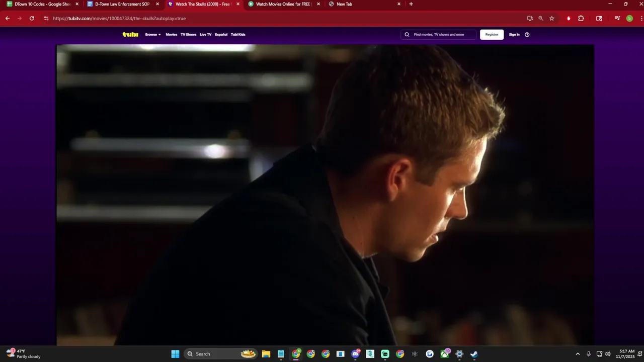644x362 pixels.
Task: Close the DTown 10 Codes tab
Action: [77, 4]
